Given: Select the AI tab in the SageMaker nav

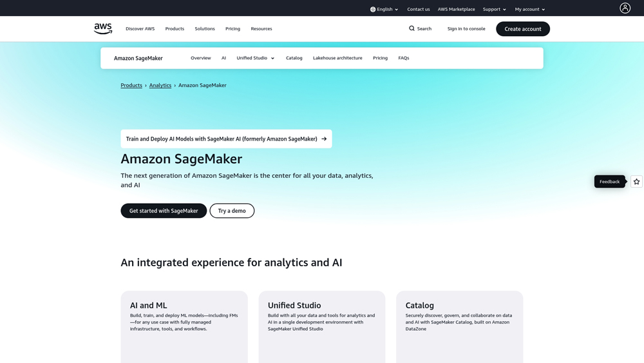Looking at the screenshot, I should pyautogui.click(x=223, y=58).
